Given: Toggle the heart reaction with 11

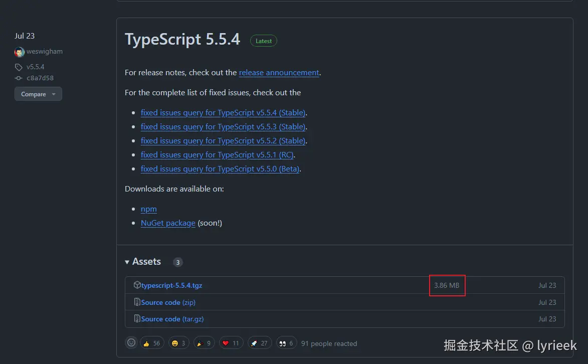Looking at the screenshot, I should [231, 343].
